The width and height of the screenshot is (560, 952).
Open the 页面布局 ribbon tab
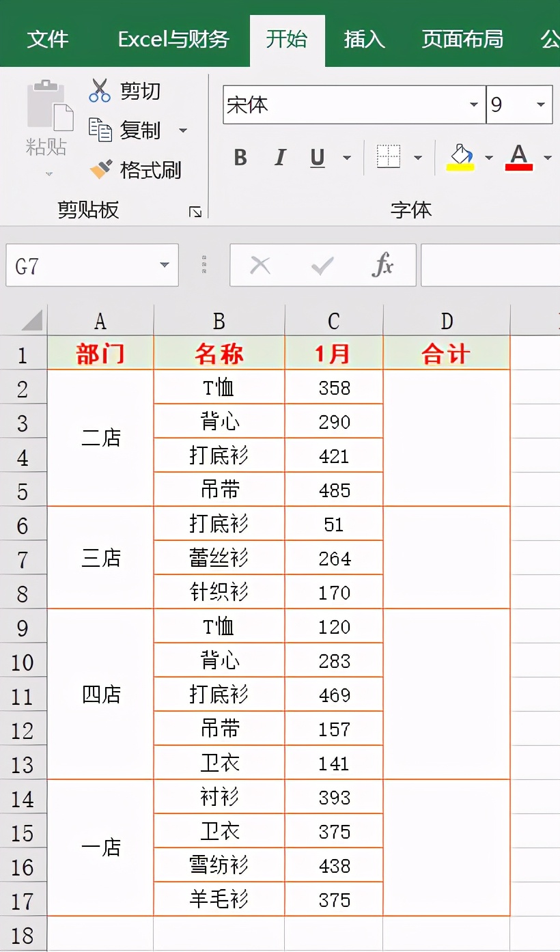462,40
